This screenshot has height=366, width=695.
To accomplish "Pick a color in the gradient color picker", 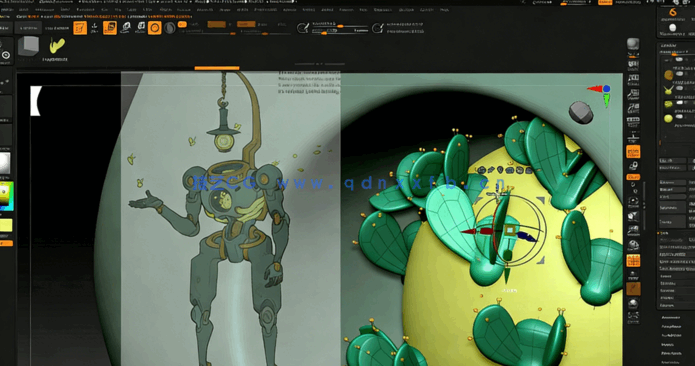I will [x=7, y=196].
